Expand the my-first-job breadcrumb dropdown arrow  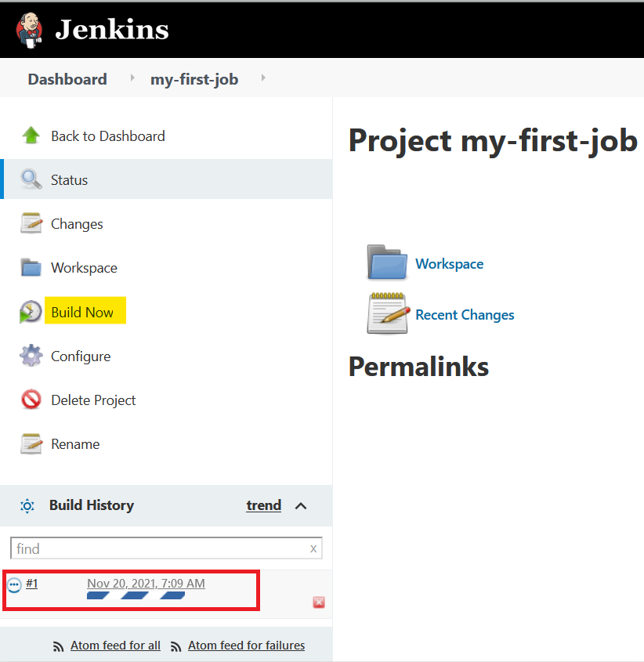click(263, 78)
